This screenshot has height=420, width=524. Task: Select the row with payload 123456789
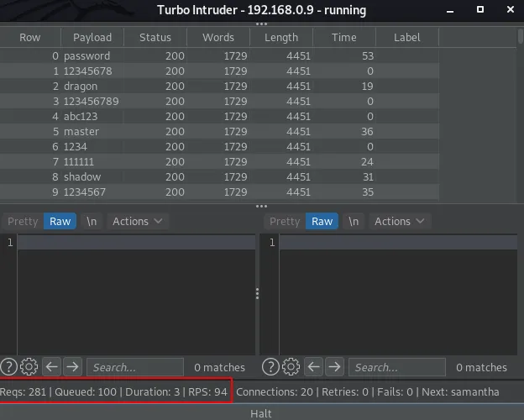pos(219,101)
